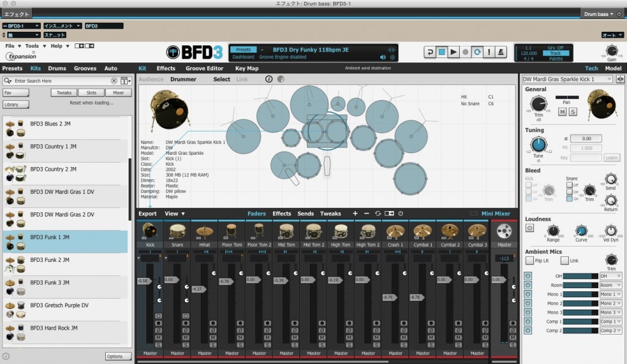The image size is (627, 364).
Task: Stop playback with the blue square button
Action: (x=441, y=52)
